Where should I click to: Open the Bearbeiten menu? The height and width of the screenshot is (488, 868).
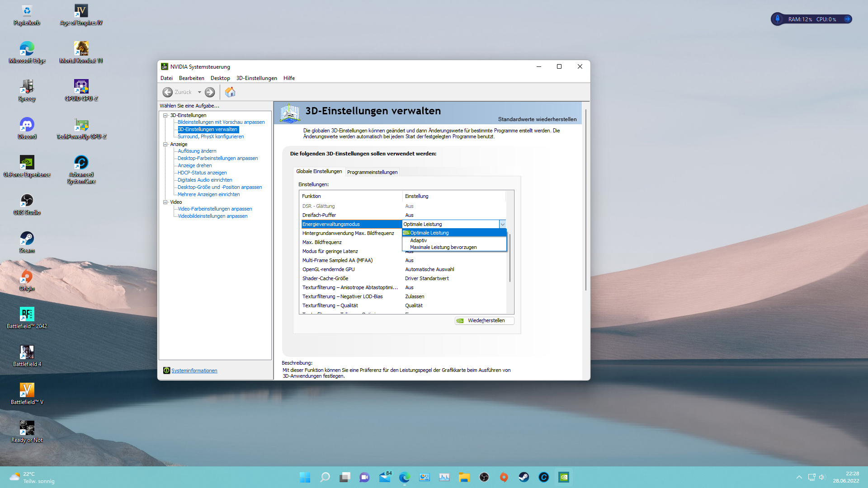(x=192, y=78)
